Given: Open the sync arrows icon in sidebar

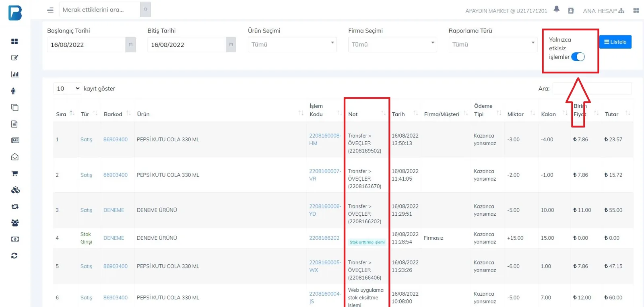Looking at the screenshot, I should [x=14, y=255].
